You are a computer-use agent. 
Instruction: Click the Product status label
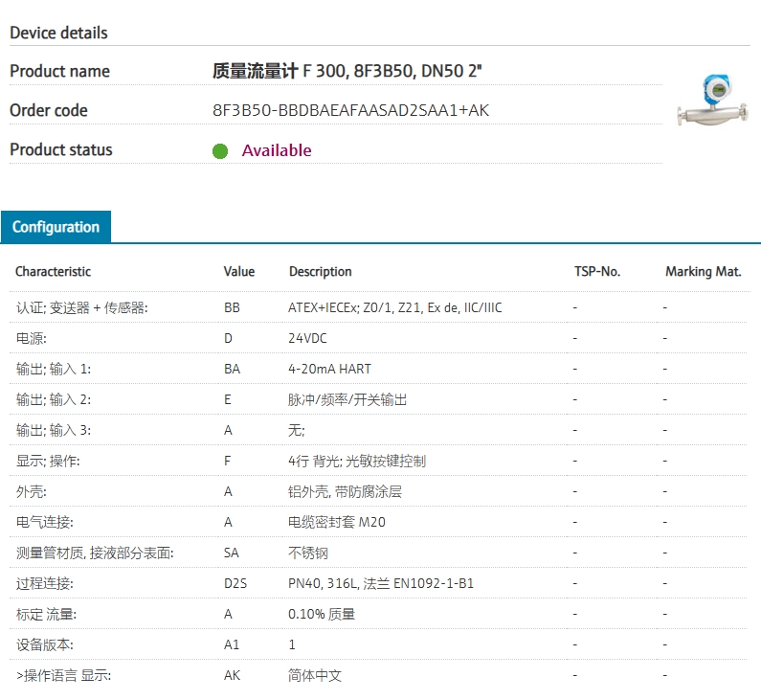coord(61,149)
